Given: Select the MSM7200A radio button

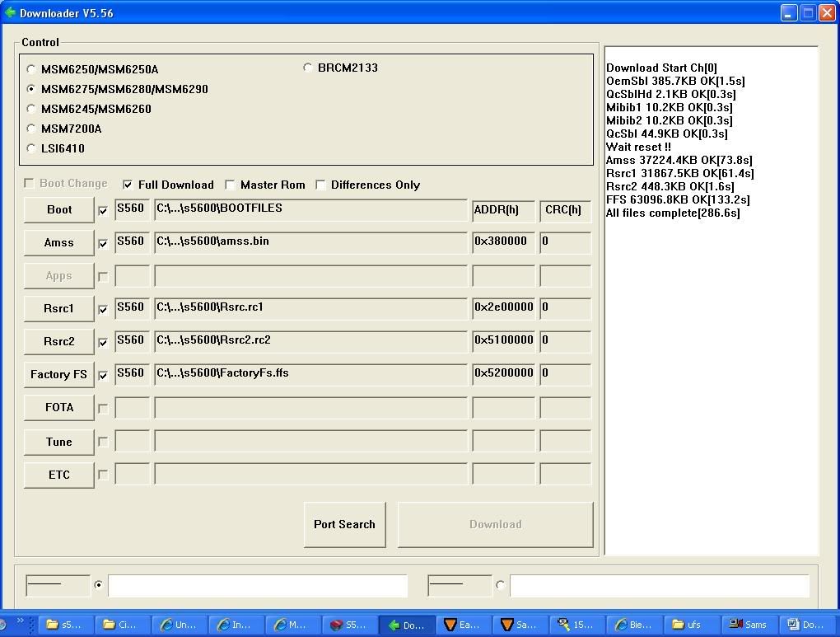Looking at the screenshot, I should (31, 129).
